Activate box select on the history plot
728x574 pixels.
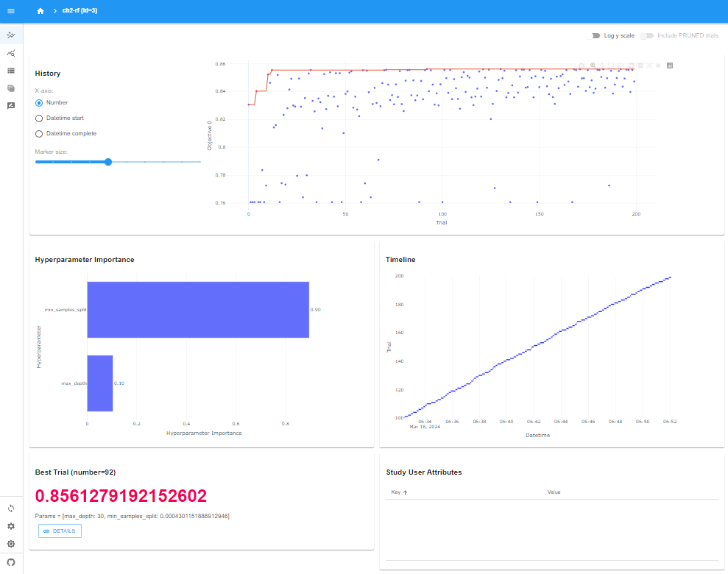611,65
